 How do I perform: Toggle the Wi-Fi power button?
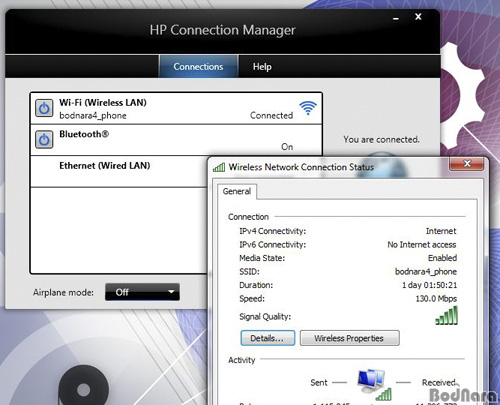pyautogui.click(x=44, y=108)
